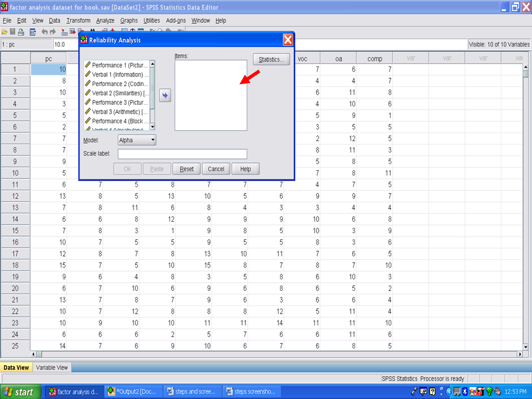Viewport: 532px width, 399px height.
Task: Cancel the Reliability Analysis dialog
Action: pyautogui.click(x=216, y=169)
